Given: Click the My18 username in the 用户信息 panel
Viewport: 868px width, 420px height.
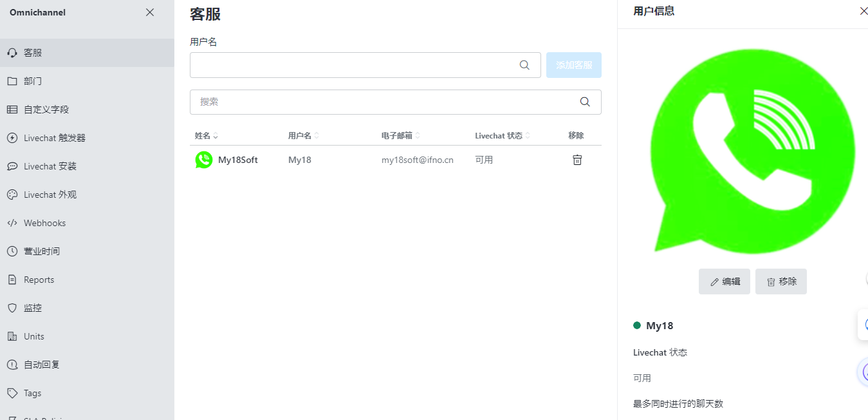Looking at the screenshot, I should [x=660, y=326].
